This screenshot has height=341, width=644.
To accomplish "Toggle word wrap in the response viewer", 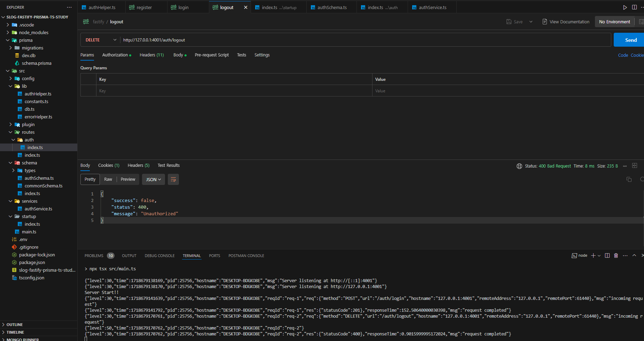I will (x=173, y=179).
